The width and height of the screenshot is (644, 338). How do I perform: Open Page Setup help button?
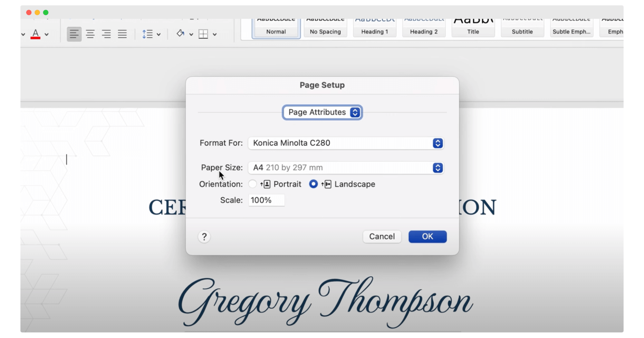[204, 237]
